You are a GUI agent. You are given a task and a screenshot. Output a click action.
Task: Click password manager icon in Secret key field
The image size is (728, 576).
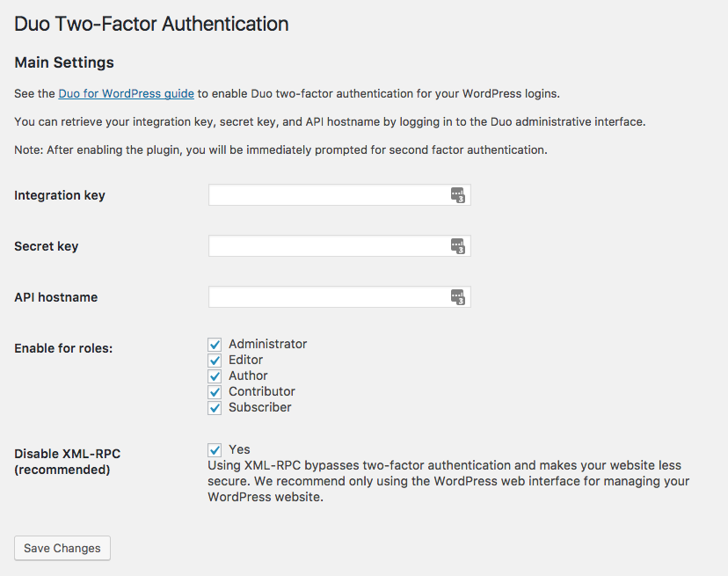457,246
